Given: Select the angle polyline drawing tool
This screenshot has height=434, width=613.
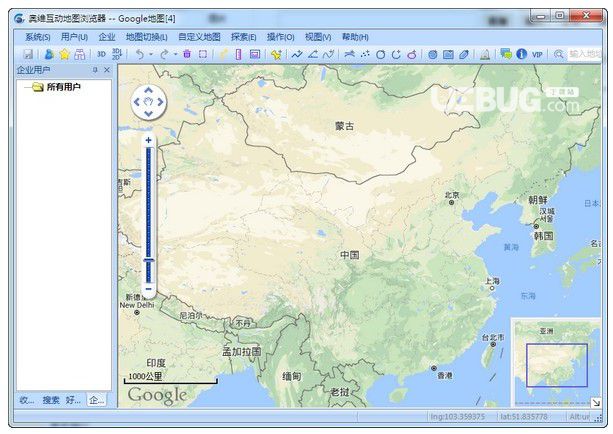Looking at the screenshot, I should click(x=313, y=54).
